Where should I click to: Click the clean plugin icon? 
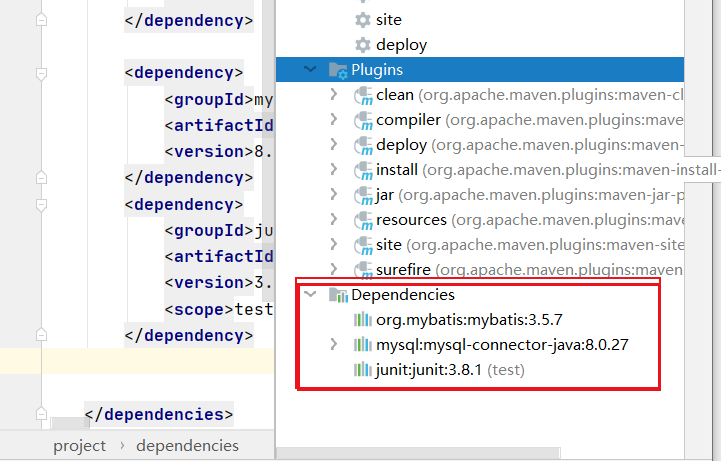coord(363,96)
